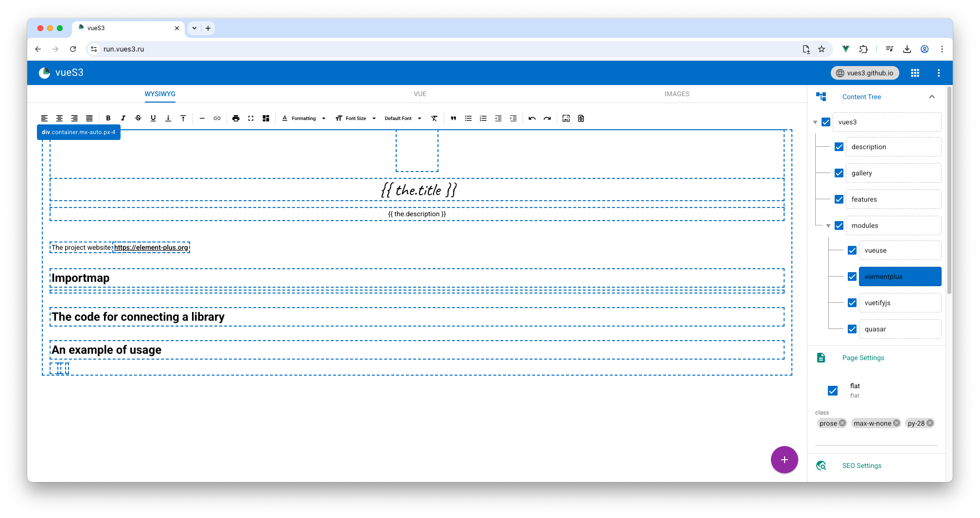
Task: Toggle the Page Settings section
Action: pos(876,358)
